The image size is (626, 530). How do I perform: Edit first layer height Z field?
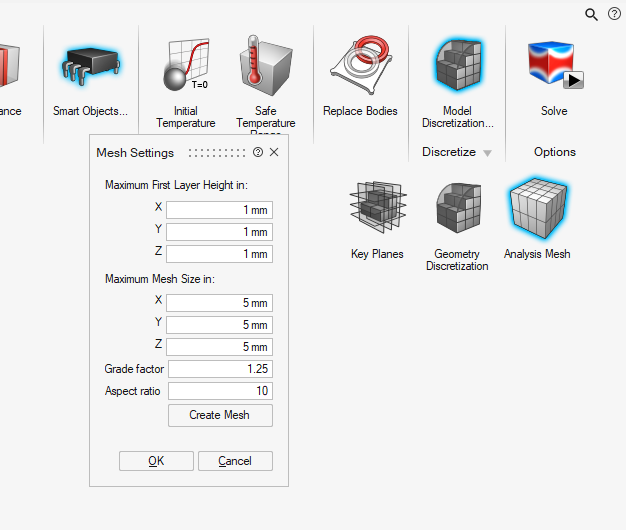(220, 254)
